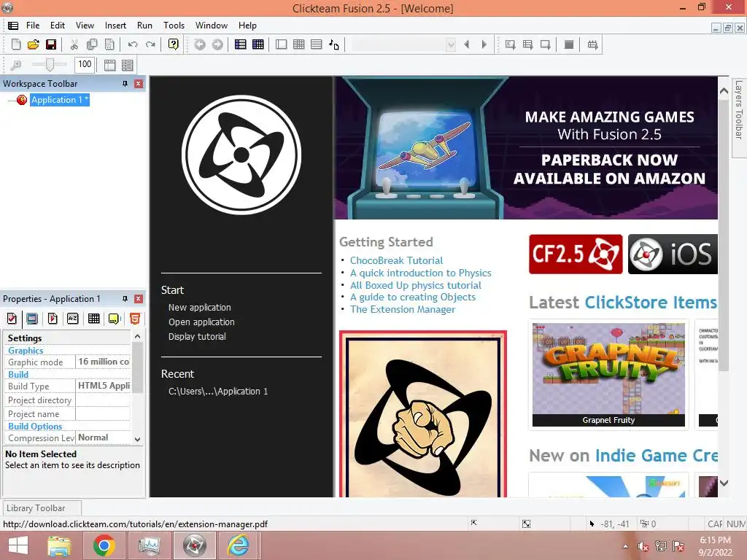Open the Help question mark icon
The height and width of the screenshot is (560, 747).
pos(174,44)
